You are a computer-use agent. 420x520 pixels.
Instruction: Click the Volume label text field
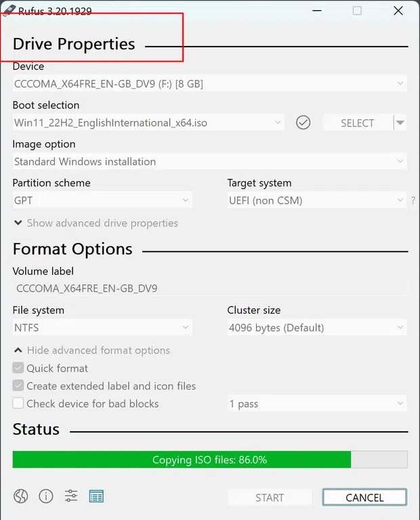(x=210, y=288)
